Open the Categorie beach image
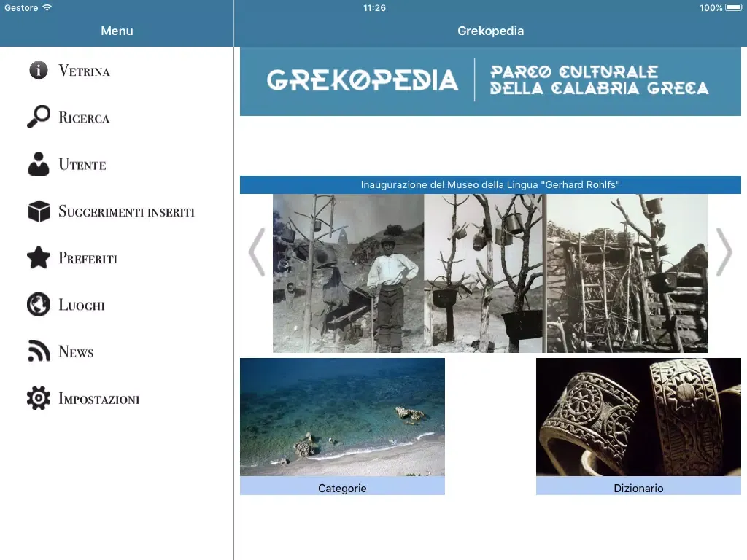 pos(342,417)
